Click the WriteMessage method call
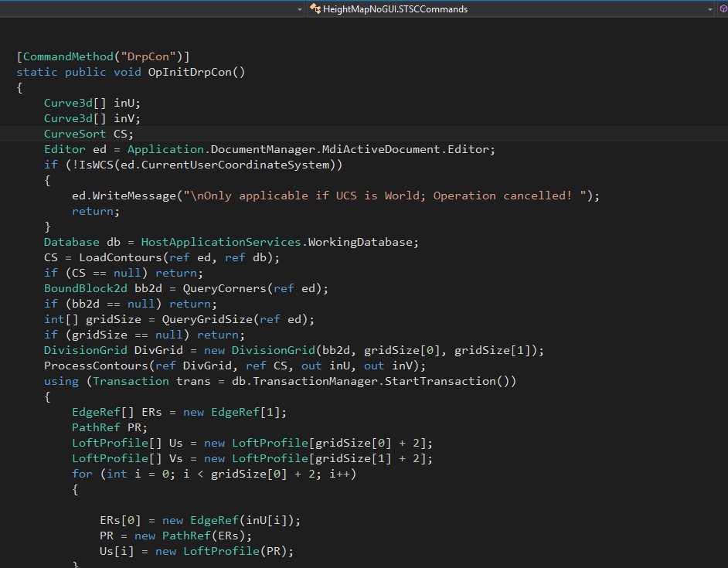The height and width of the screenshot is (568, 728). point(134,196)
